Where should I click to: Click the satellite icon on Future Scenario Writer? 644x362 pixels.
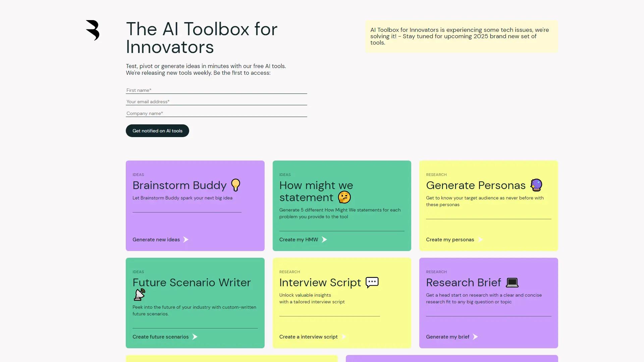pos(139,295)
